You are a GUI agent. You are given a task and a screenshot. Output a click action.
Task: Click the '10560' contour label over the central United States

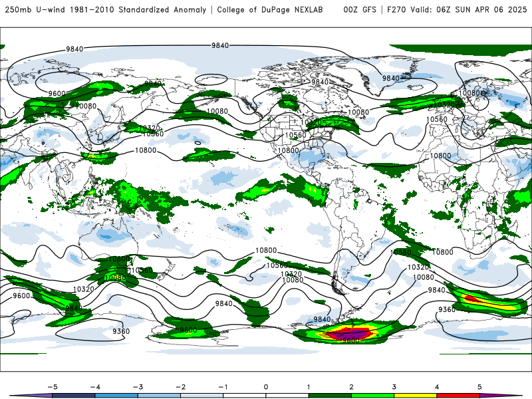[x=295, y=135]
